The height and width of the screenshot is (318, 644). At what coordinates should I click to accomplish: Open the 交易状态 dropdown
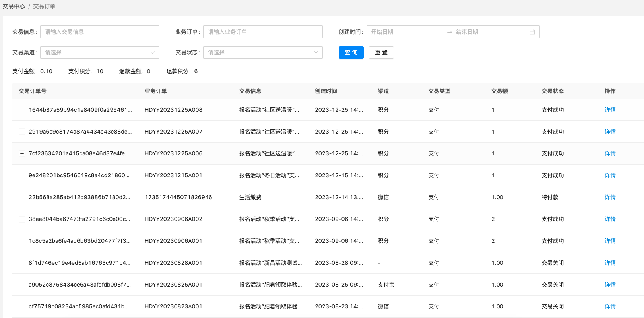263,52
